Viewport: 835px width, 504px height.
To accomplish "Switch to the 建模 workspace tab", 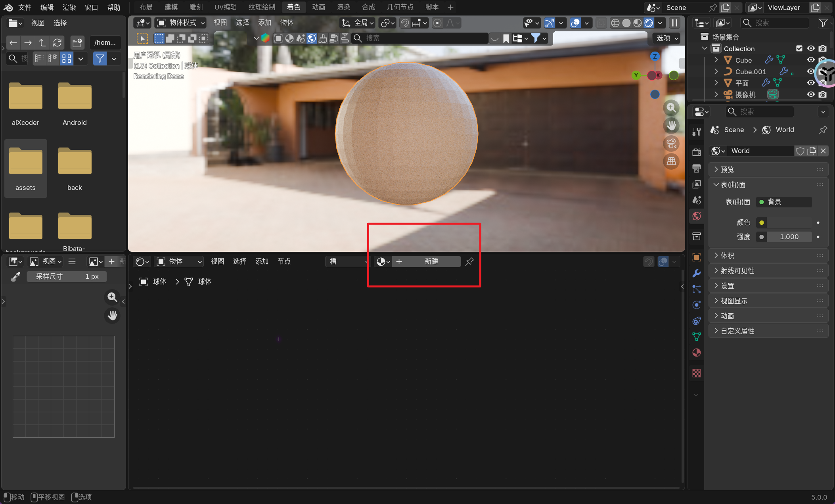I will pos(171,7).
